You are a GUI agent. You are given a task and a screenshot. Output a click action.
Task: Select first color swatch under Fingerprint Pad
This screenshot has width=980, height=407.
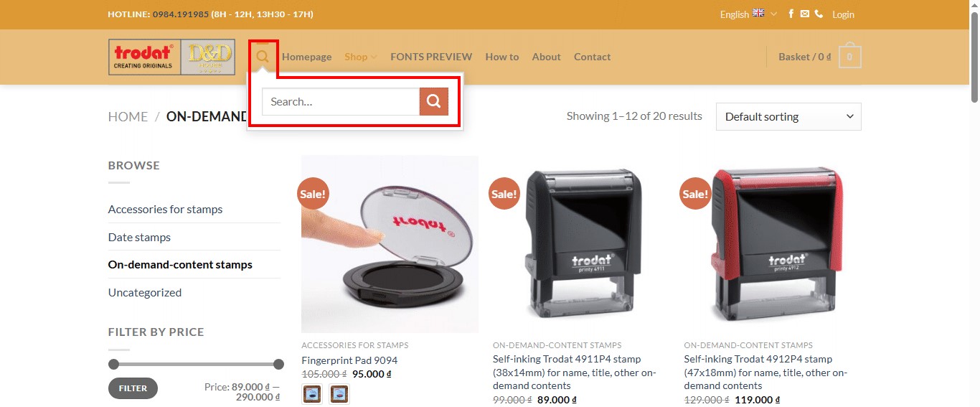pyautogui.click(x=312, y=394)
